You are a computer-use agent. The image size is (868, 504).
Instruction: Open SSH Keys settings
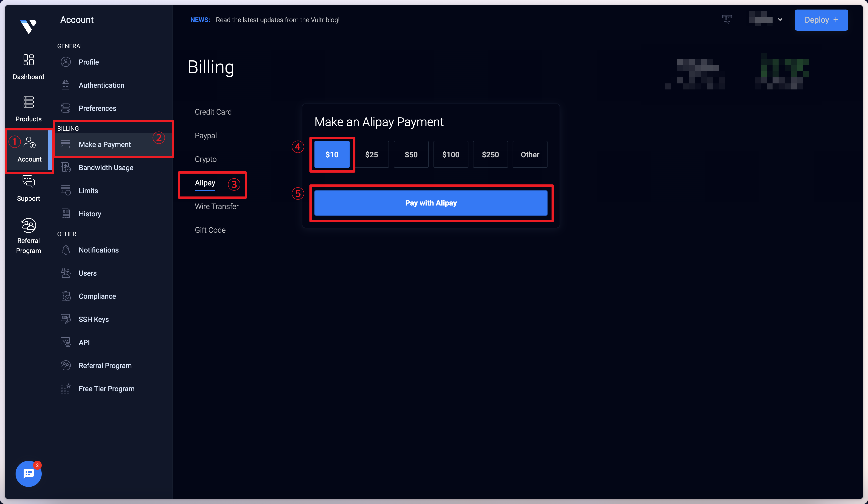coord(94,319)
